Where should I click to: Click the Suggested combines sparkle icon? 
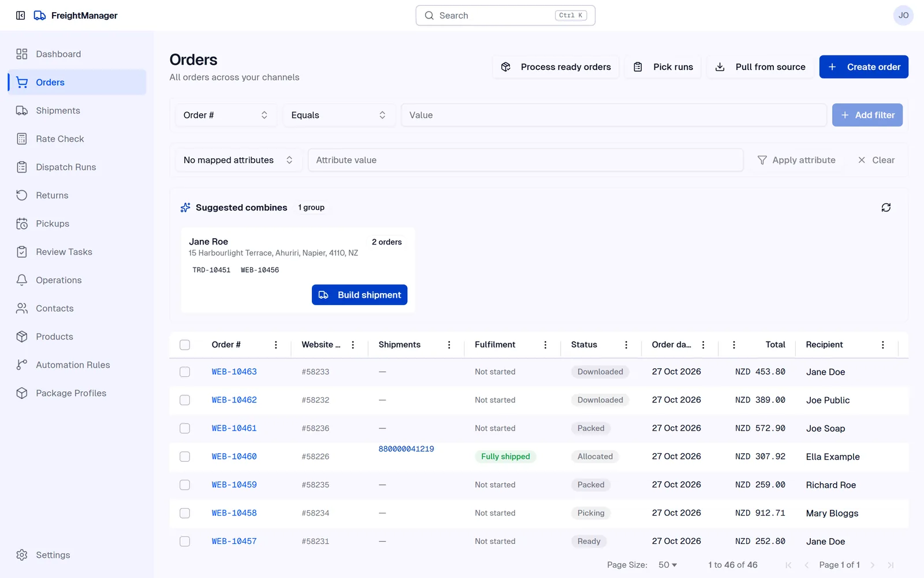click(185, 208)
